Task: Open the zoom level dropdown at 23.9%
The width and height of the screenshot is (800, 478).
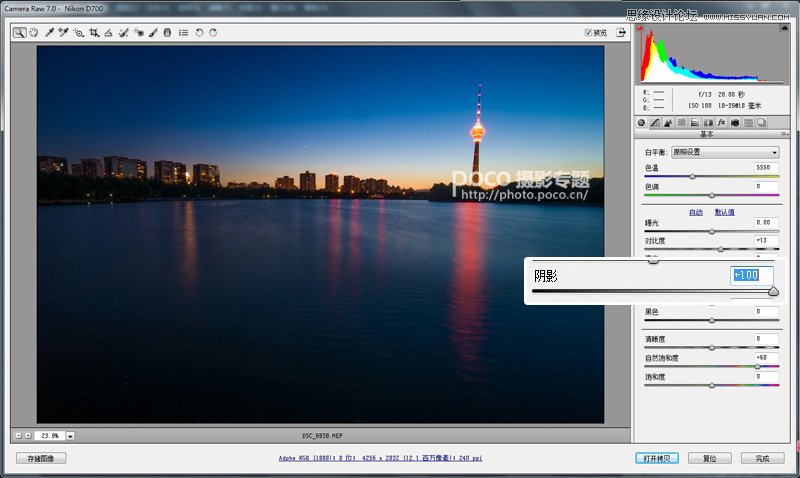Action: (x=71, y=436)
